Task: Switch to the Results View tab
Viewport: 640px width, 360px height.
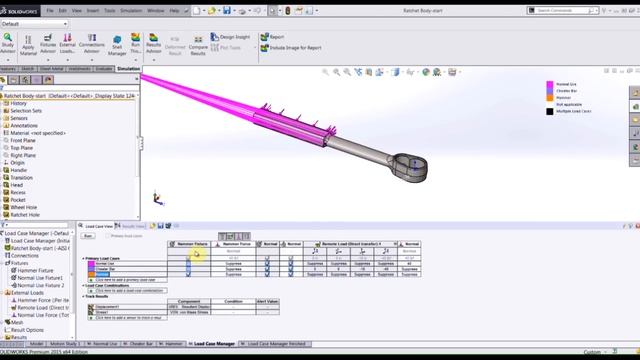Action: tap(131, 226)
